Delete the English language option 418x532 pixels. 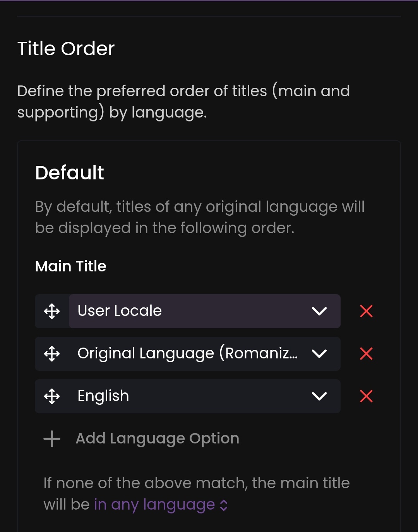366,396
